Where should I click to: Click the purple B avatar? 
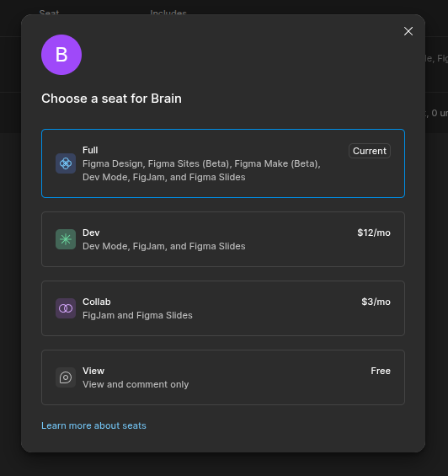pos(61,55)
